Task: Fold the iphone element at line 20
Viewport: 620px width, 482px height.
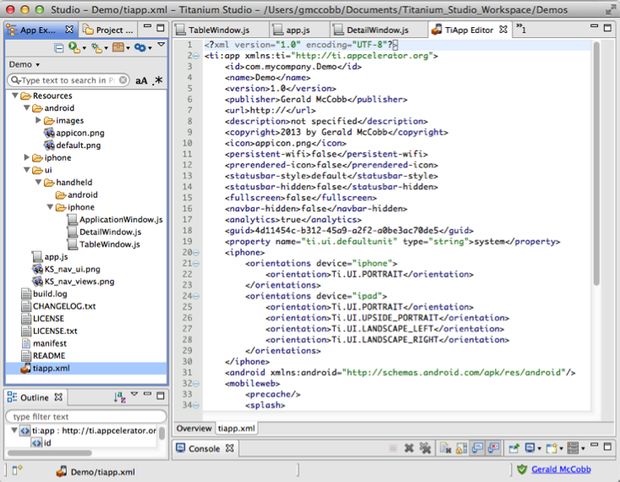Action: pos(196,252)
